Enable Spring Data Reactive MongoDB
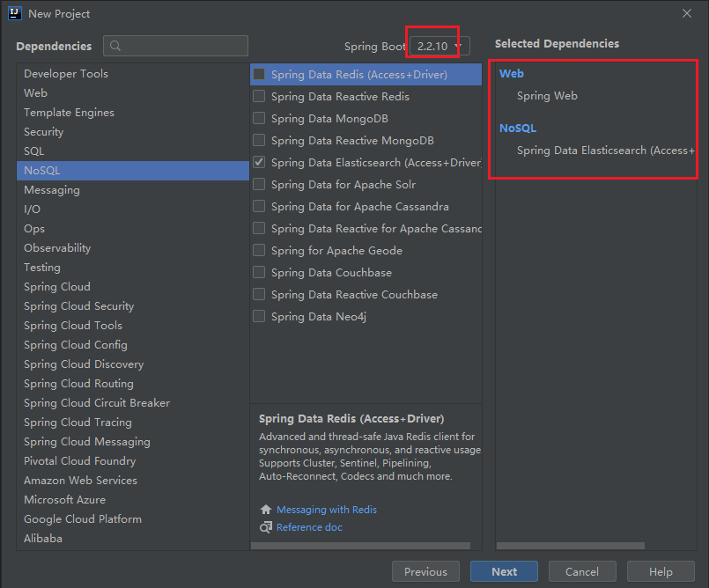The image size is (709, 588). (x=259, y=140)
